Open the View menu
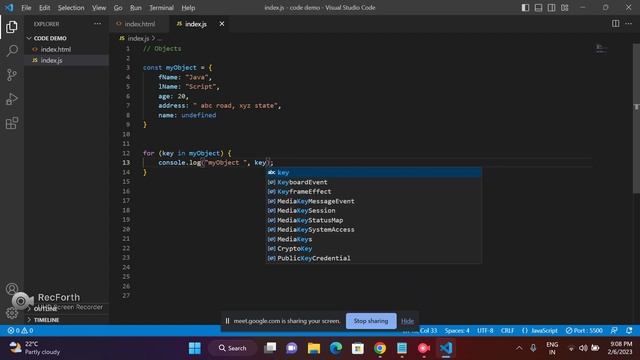This screenshot has width=640, height=360. pos(99,8)
